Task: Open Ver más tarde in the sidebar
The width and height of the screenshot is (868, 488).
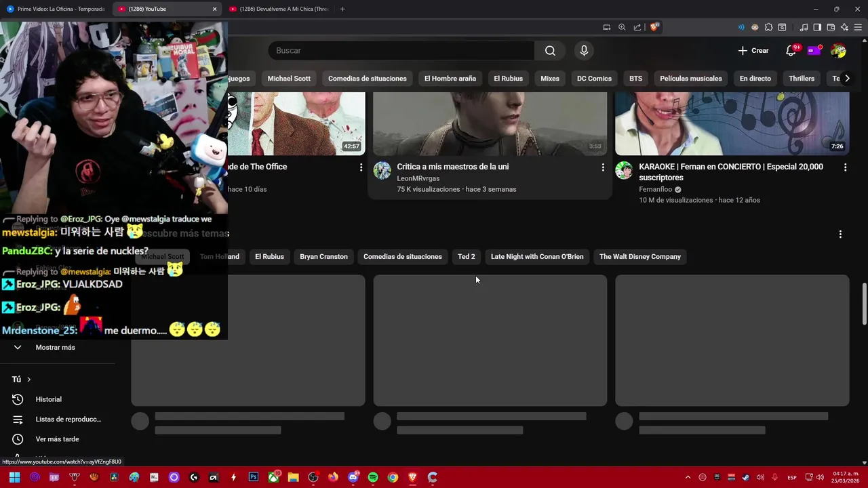Action: pos(58,439)
